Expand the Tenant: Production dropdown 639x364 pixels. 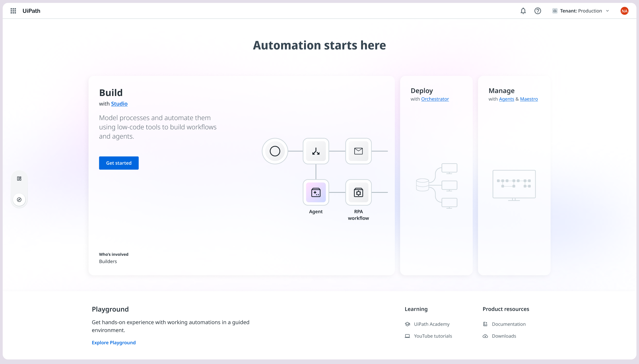(581, 11)
